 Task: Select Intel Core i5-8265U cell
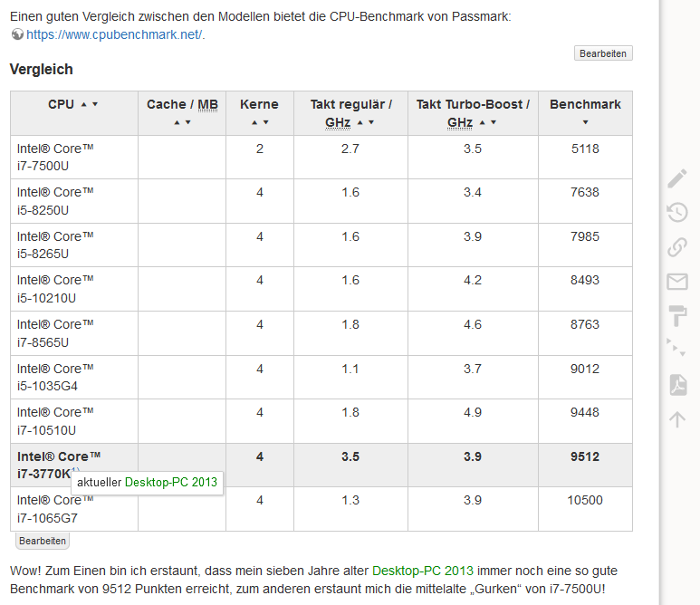point(74,245)
